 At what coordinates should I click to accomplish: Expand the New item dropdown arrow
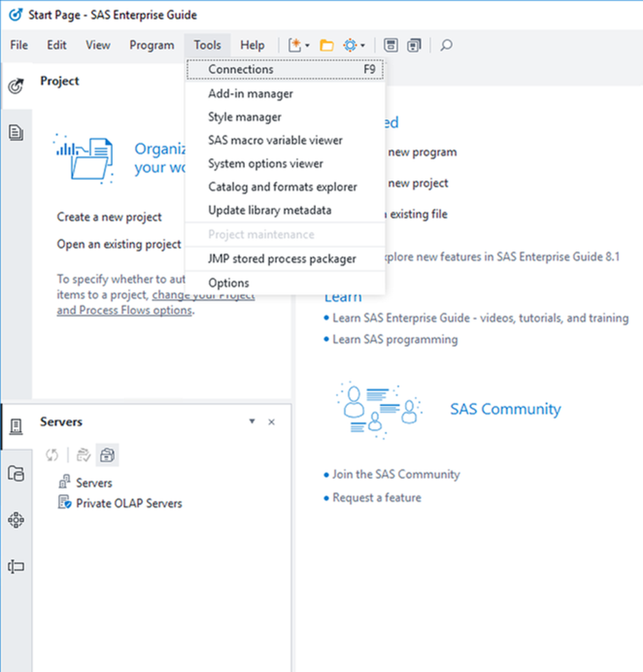(307, 45)
